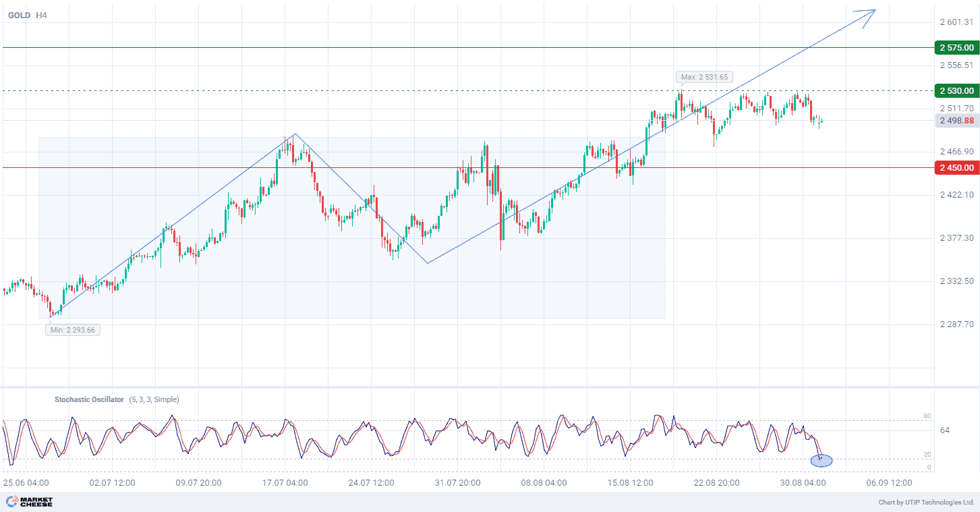Image resolution: width=980 pixels, height=512 pixels.
Task: Click the green 2 530.00 price tag
Action: tap(956, 90)
